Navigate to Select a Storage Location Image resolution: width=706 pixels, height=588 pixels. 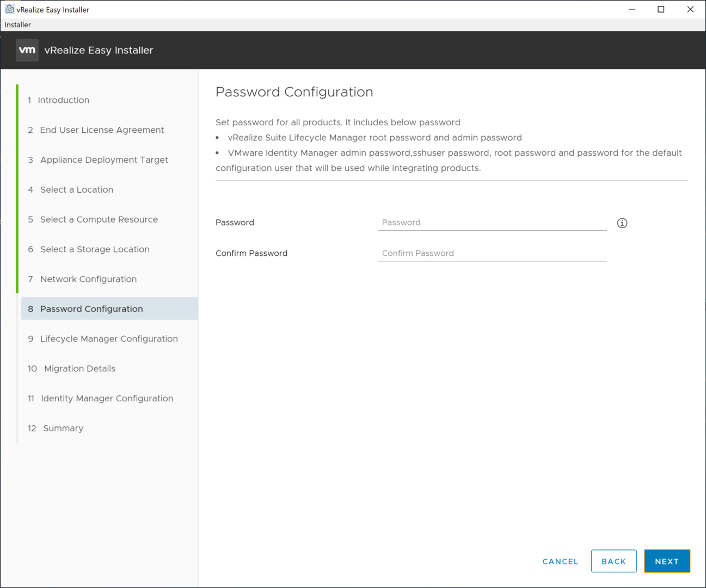(x=95, y=249)
